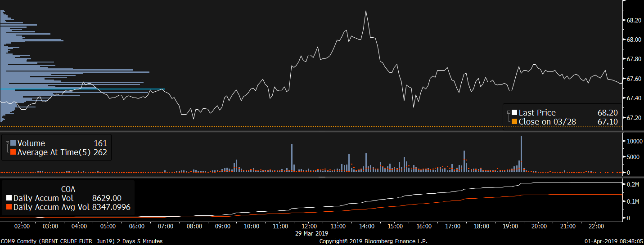Select the Daily Accum Vol legend label
Screen dimensions: 644x245
[x=43, y=198]
